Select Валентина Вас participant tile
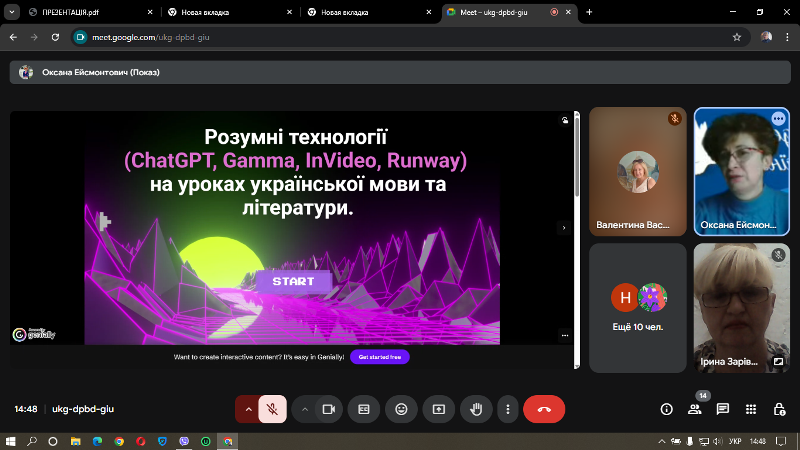This screenshot has height=450, width=800. click(x=638, y=171)
